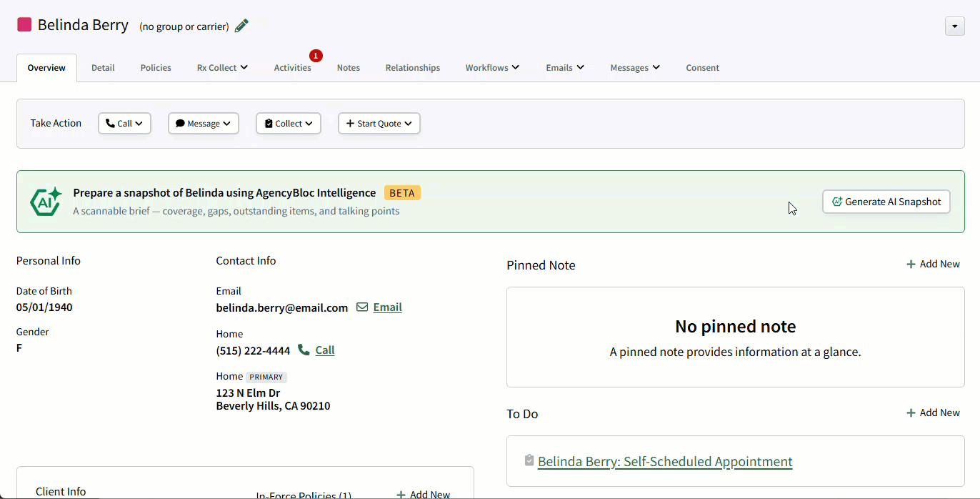Expand the Rx Collect tab menu

coord(222,68)
